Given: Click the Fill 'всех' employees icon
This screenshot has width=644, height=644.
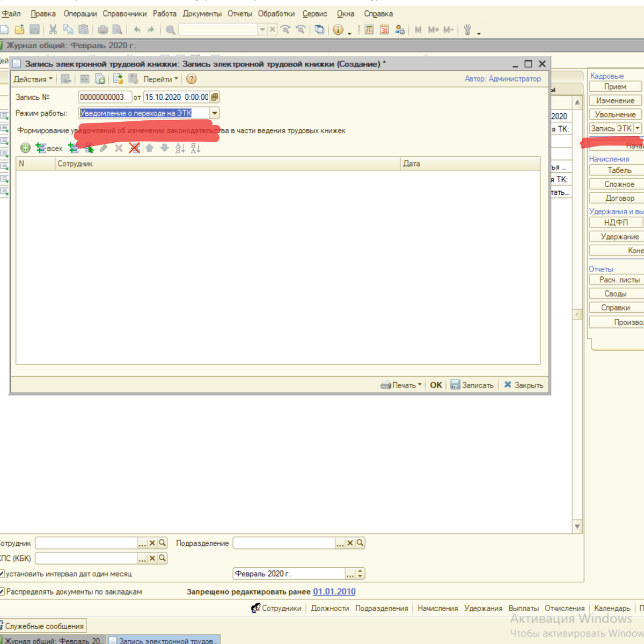Looking at the screenshot, I should (x=49, y=148).
